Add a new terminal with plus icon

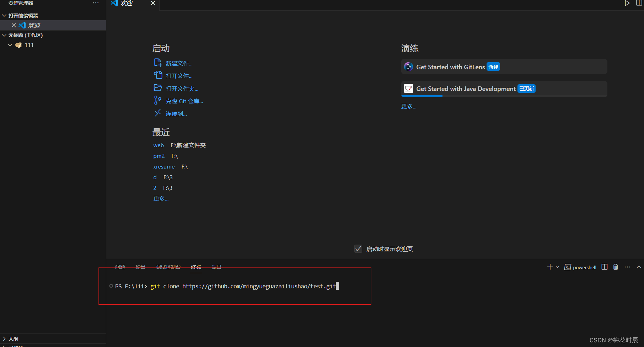click(550, 267)
